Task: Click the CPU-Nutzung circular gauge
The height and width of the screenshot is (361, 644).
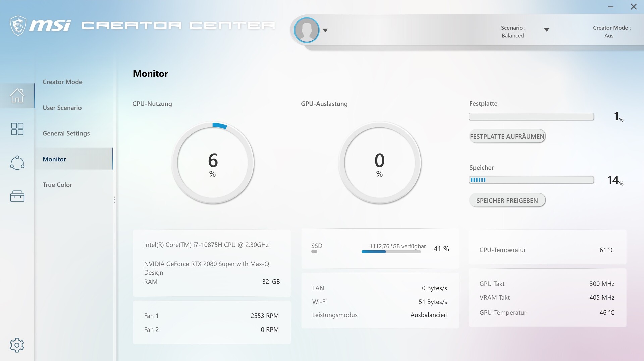Action: point(213,163)
